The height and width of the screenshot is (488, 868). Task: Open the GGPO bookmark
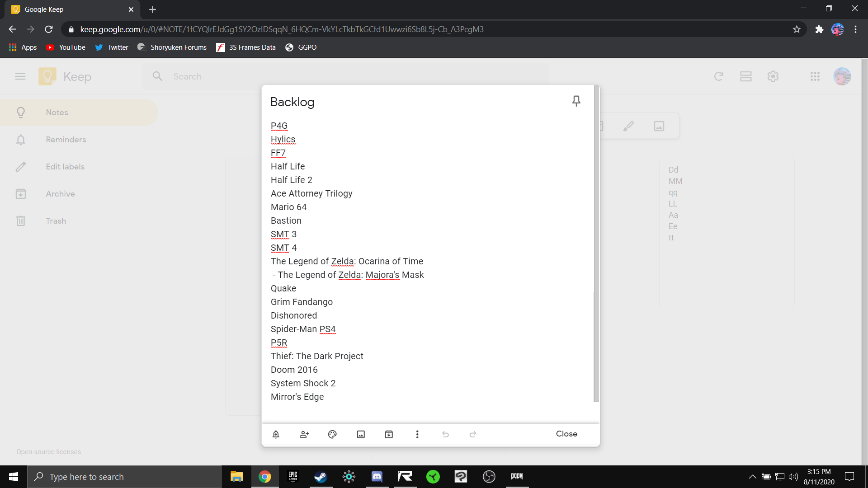point(301,47)
